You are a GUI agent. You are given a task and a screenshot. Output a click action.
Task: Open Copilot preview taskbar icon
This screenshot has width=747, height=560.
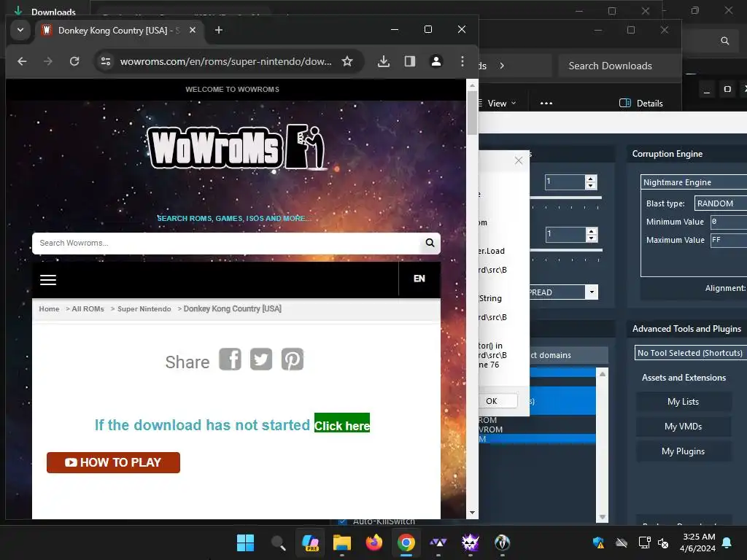(310, 542)
